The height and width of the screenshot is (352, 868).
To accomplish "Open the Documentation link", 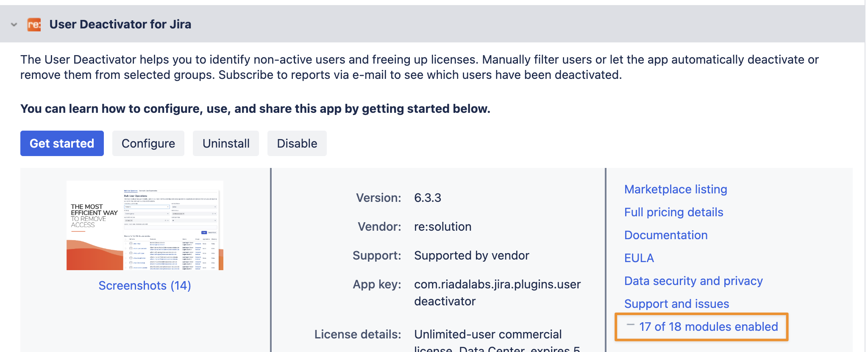I will pyautogui.click(x=666, y=235).
